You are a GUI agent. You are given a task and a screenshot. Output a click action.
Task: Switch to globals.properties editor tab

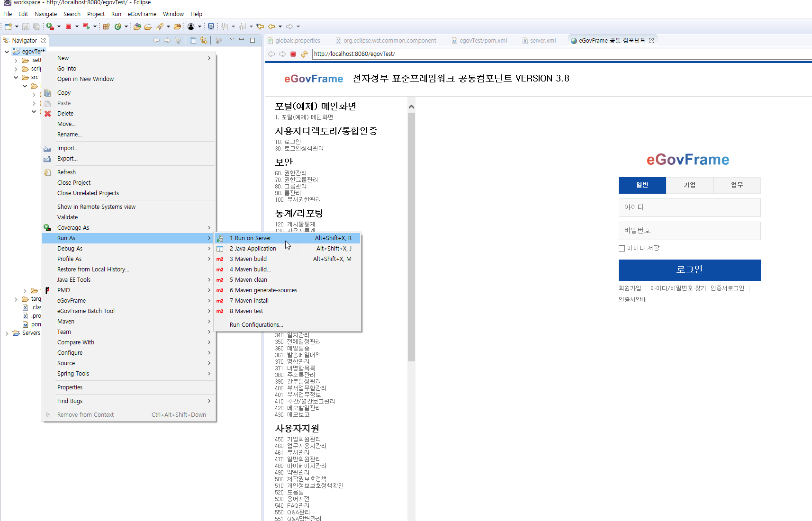[x=294, y=41]
